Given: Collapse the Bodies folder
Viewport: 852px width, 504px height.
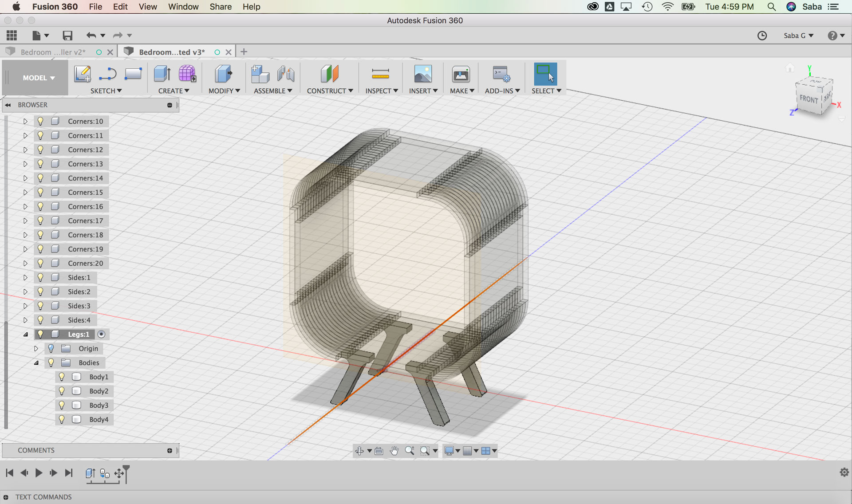Looking at the screenshot, I should (36, 362).
